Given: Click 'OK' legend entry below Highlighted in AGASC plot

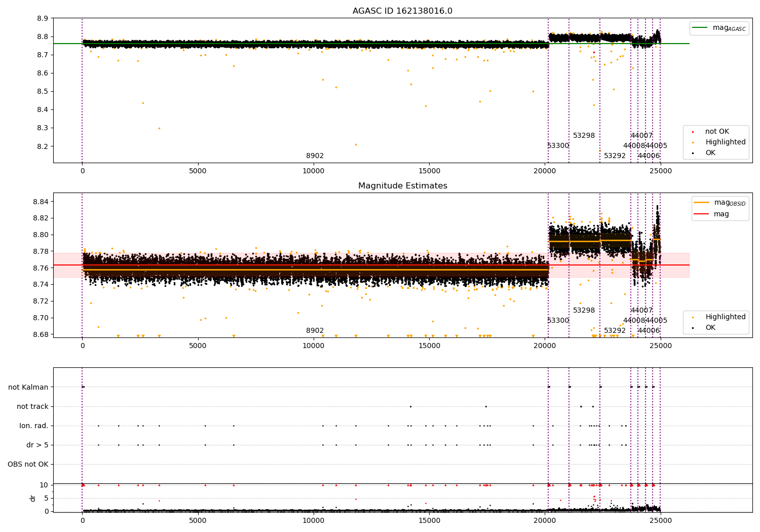Looking at the screenshot, I should point(710,153).
